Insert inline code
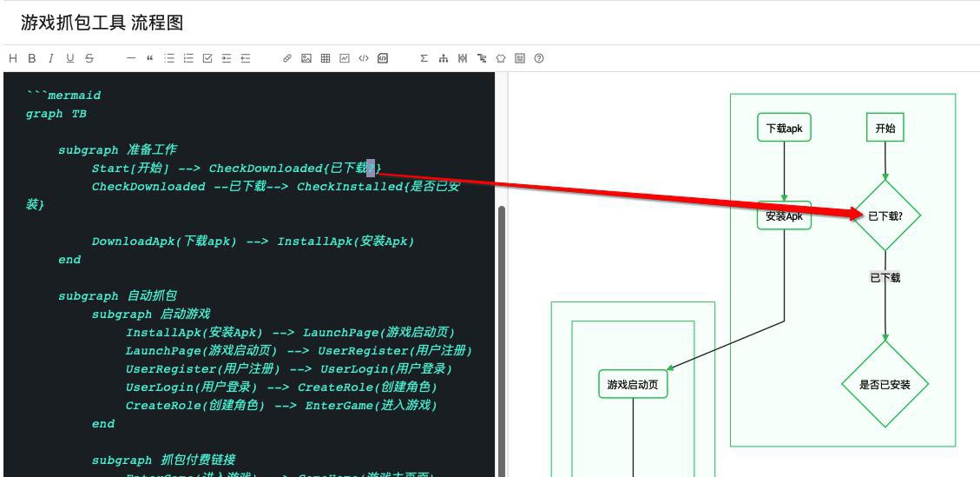Viewport: 980px width, 477px height. click(363, 58)
